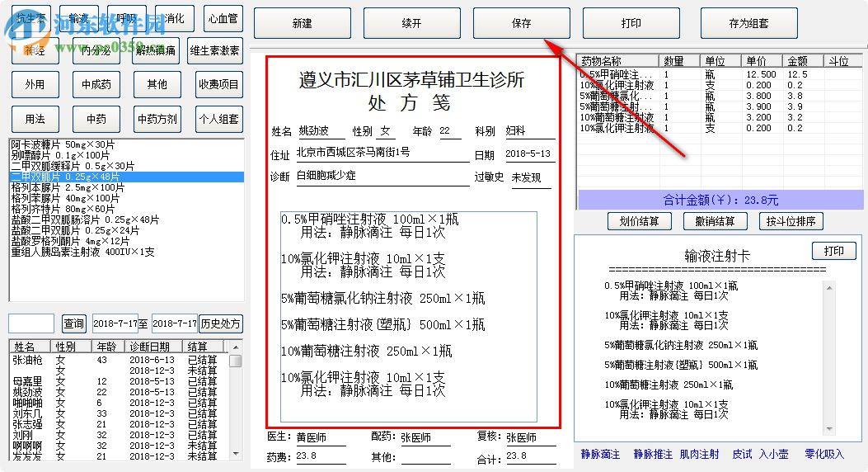The image size is (868, 472).
Task: Select the 中药 category button
Action: (96, 119)
